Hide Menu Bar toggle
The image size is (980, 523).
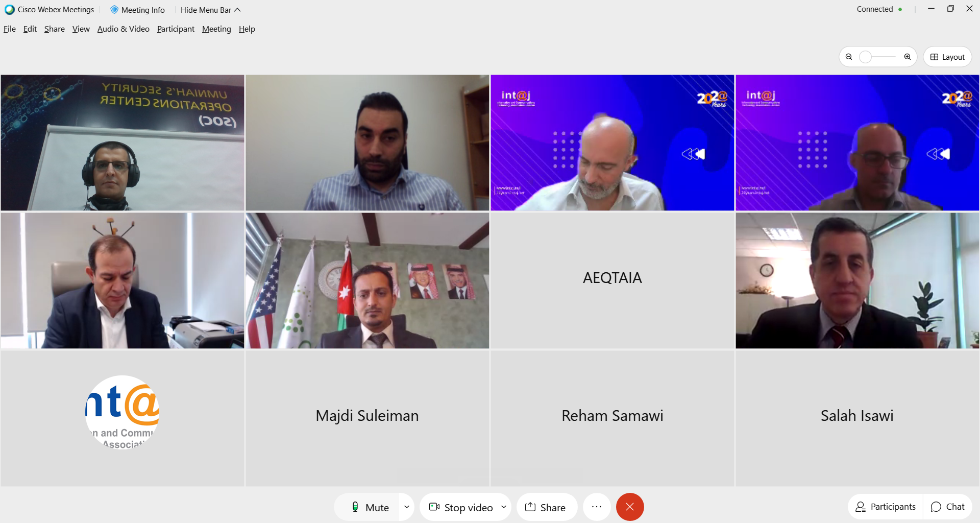[210, 10]
